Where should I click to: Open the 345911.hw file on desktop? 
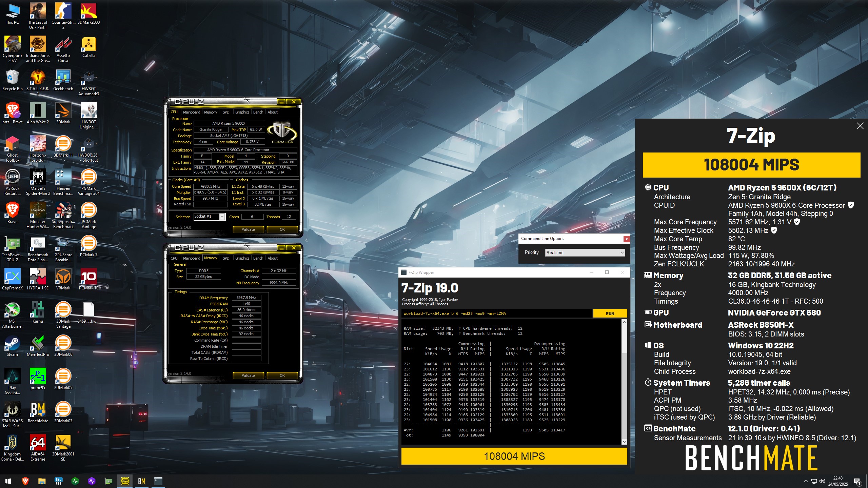tap(88, 312)
